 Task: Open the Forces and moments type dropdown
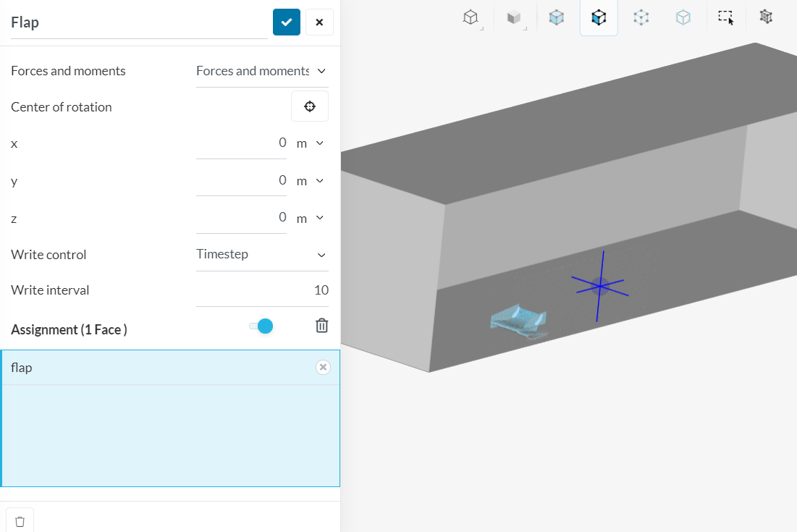coord(262,71)
